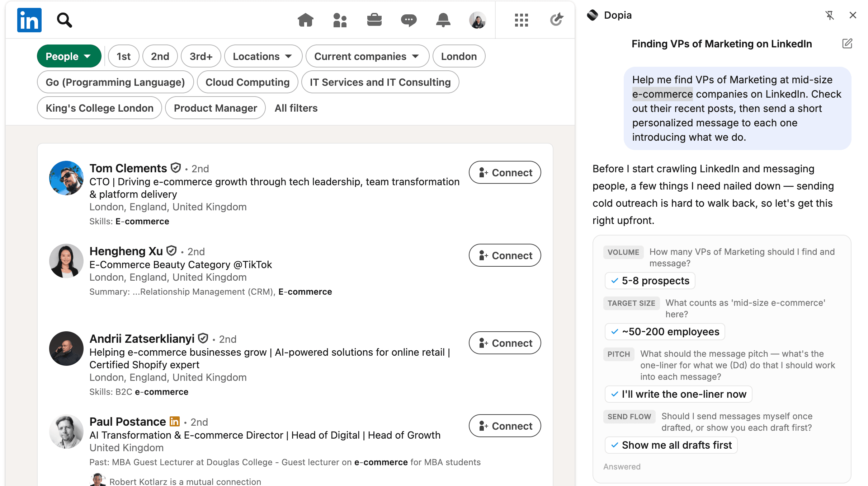Unpin the Dopia side panel
The image size is (868, 486).
pos(830,15)
